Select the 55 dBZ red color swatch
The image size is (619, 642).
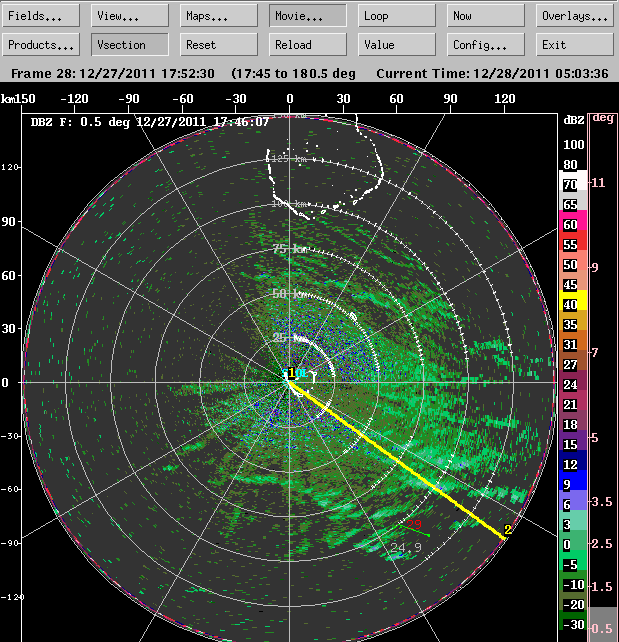(x=573, y=241)
